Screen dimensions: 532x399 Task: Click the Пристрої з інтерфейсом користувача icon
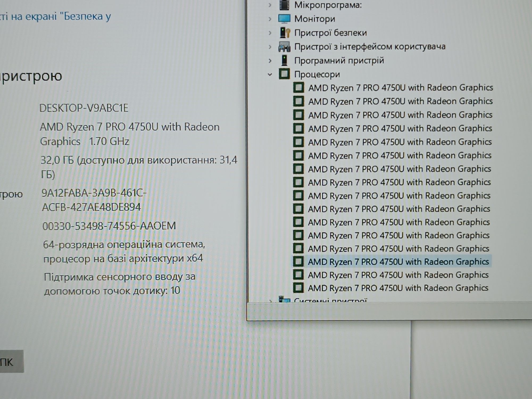pyautogui.click(x=284, y=47)
